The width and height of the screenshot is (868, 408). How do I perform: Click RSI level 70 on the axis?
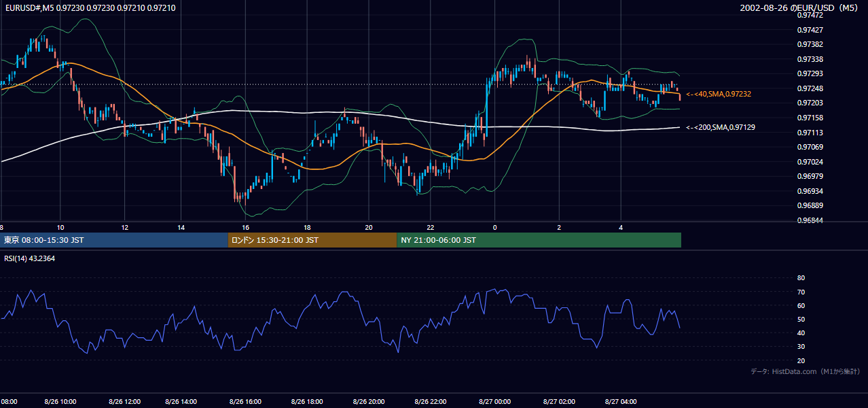(x=801, y=292)
